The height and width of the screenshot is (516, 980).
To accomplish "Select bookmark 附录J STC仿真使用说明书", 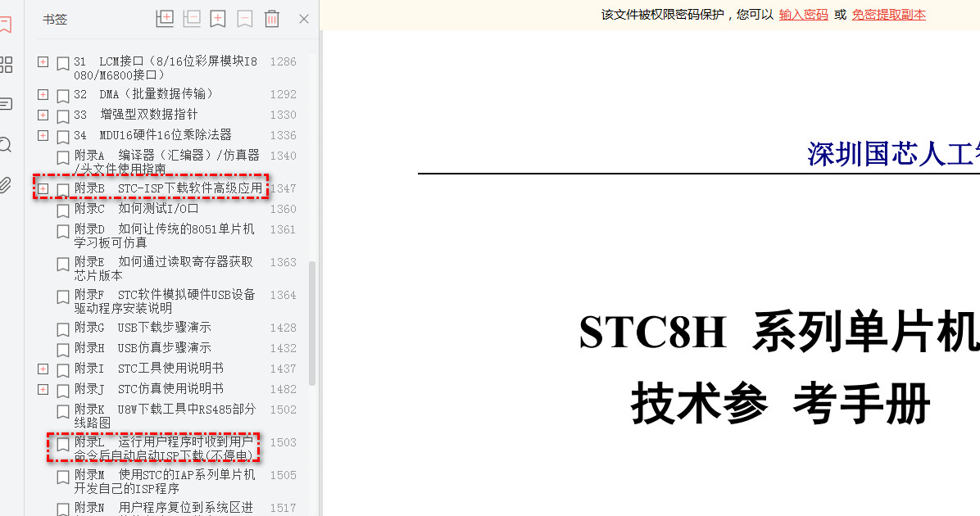I will point(149,389).
